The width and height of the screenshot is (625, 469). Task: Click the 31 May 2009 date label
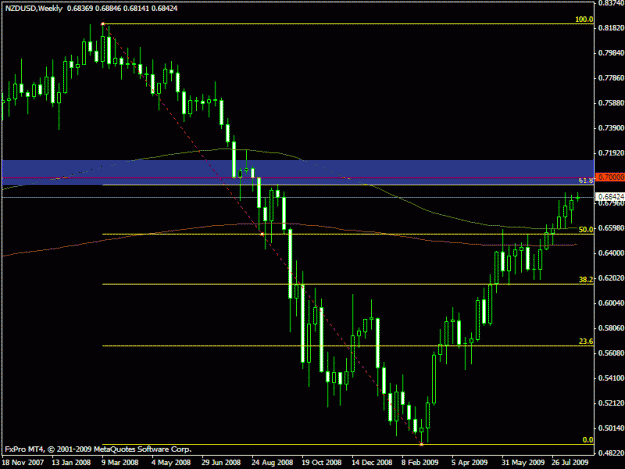coord(523,463)
